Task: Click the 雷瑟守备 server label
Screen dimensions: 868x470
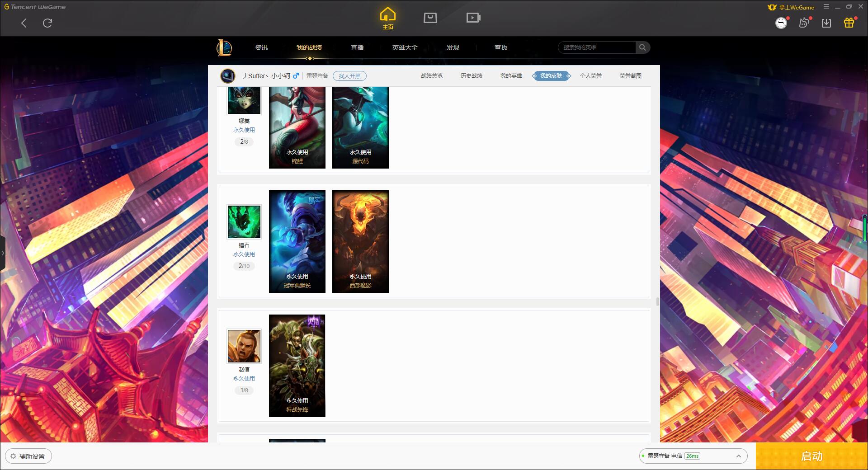Action: [x=317, y=76]
